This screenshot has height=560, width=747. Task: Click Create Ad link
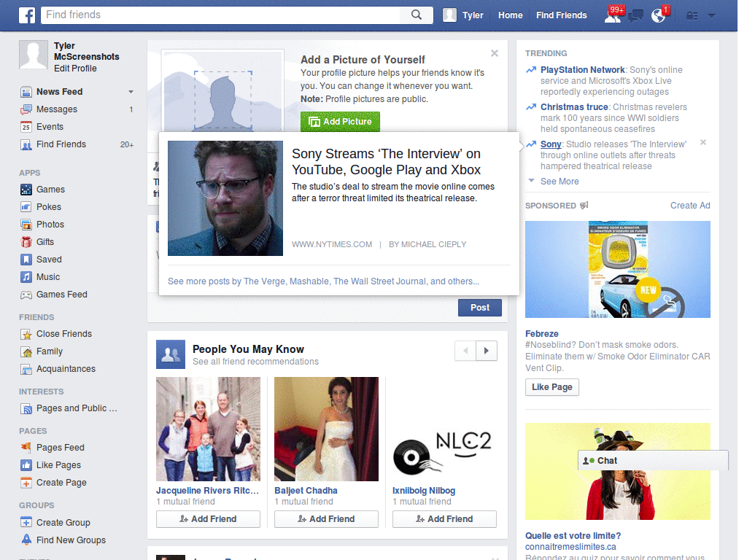(690, 206)
